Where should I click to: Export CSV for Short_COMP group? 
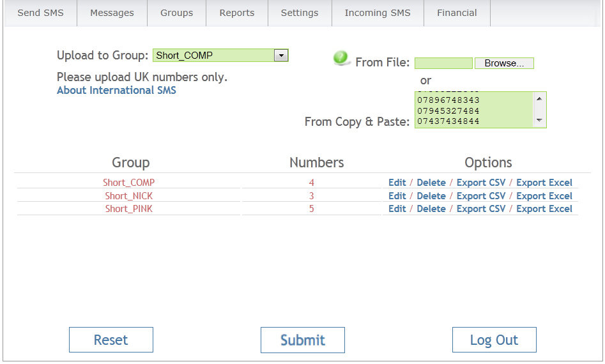coord(481,183)
